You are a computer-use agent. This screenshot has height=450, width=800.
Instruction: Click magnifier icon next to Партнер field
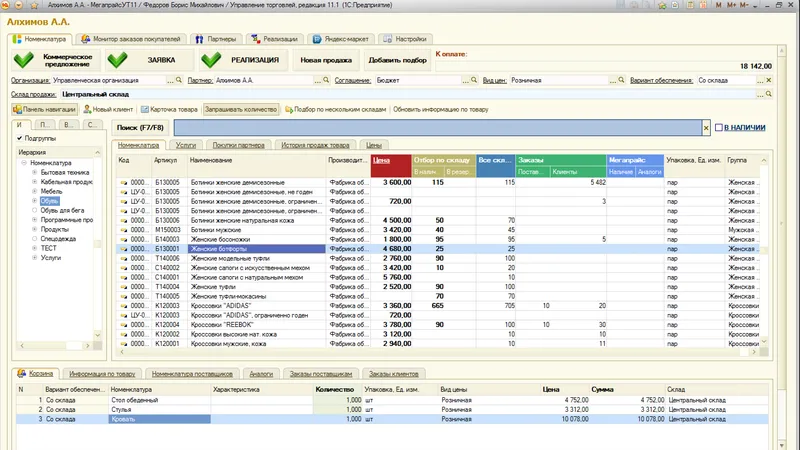pyautogui.click(x=326, y=80)
